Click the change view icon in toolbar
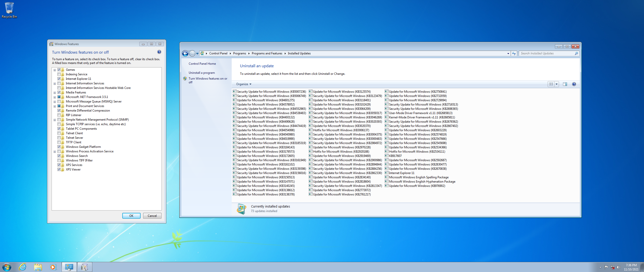Image resolution: width=644 pixels, height=272 pixels. [x=551, y=84]
